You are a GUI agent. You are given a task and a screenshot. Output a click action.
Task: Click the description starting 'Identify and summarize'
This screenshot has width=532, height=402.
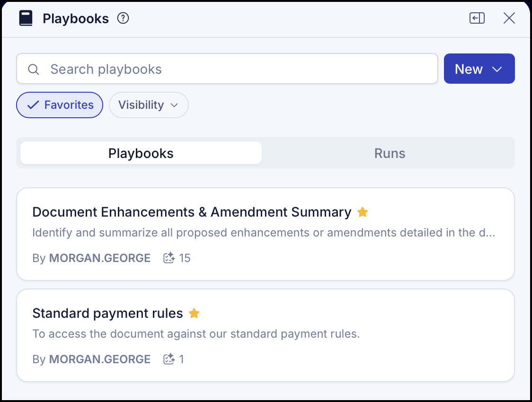pyautogui.click(x=264, y=233)
